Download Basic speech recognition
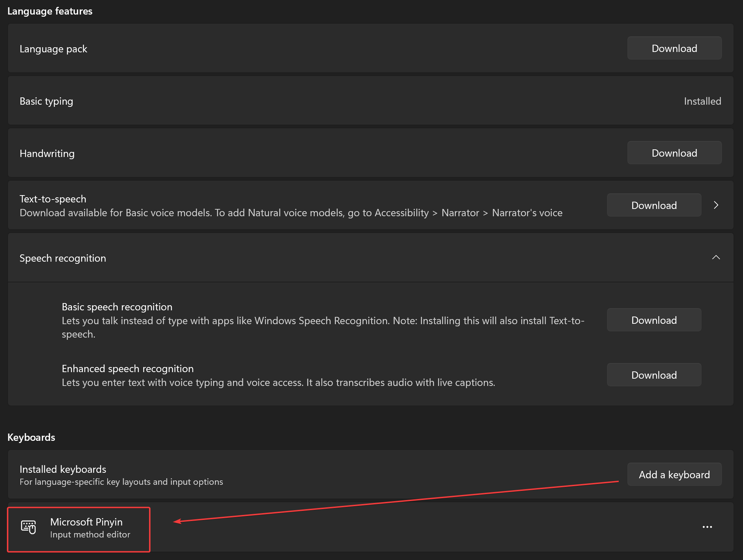Image resolution: width=743 pixels, height=560 pixels. click(x=654, y=320)
